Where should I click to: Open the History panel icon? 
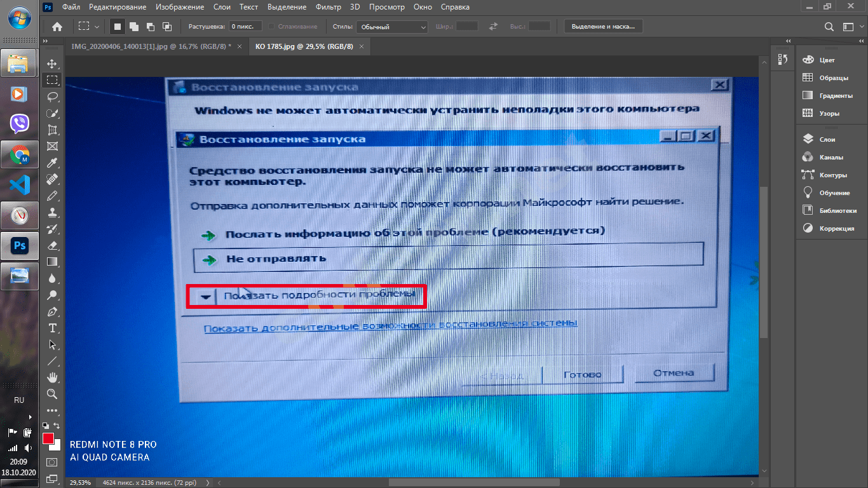tap(782, 59)
